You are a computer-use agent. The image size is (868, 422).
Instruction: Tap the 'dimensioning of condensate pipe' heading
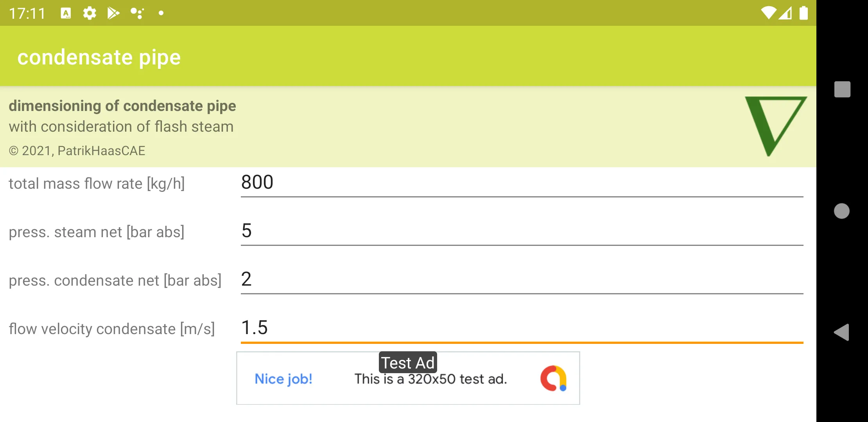(x=122, y=106)
